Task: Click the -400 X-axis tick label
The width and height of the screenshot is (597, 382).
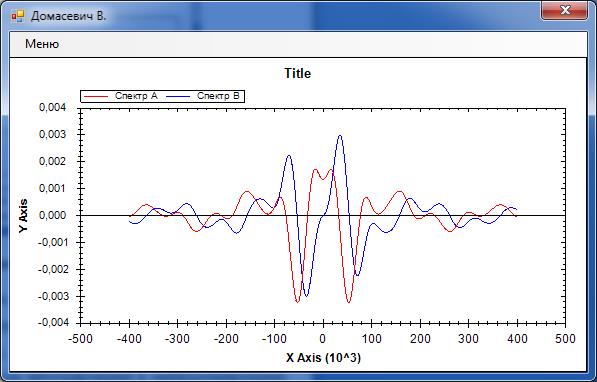Action: pos(129,339)
